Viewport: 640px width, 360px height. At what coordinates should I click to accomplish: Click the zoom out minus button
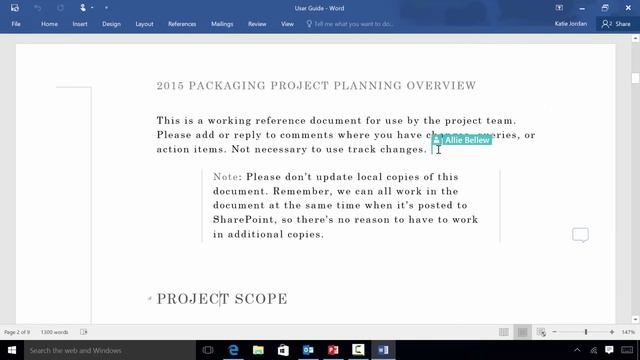(554, 332)
